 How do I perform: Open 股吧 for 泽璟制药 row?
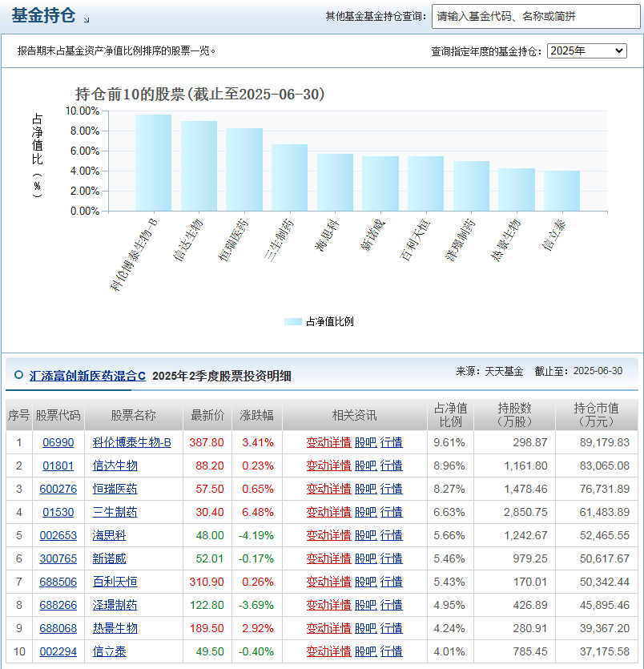click(x=365, y=605)
